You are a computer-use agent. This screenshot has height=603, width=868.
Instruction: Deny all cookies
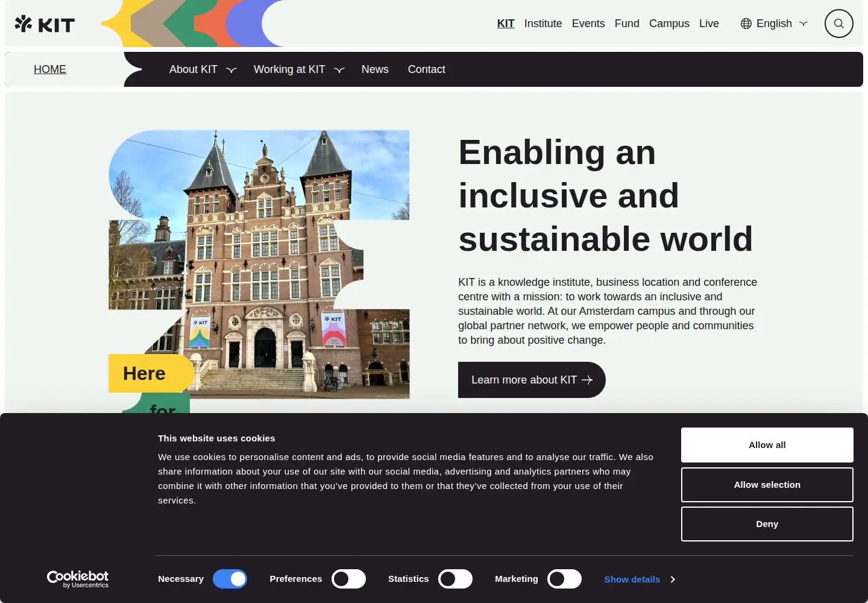pyautogui.click(x=767, y=524)
